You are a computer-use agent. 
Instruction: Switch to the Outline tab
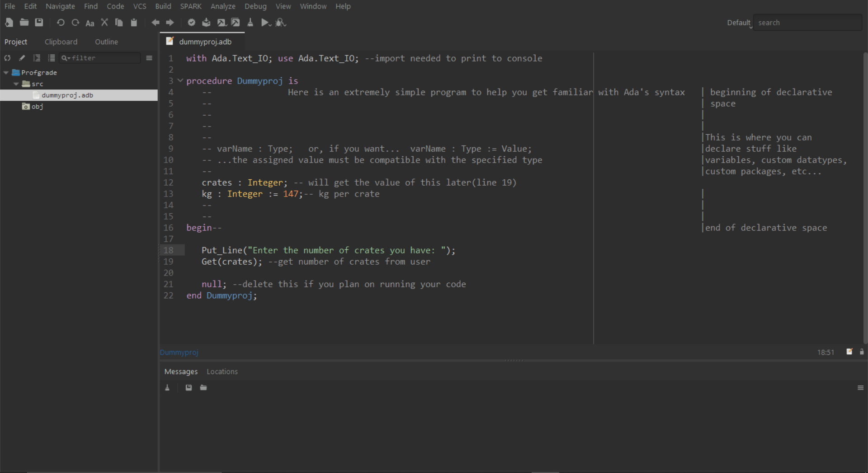click(x=106, y=42)
